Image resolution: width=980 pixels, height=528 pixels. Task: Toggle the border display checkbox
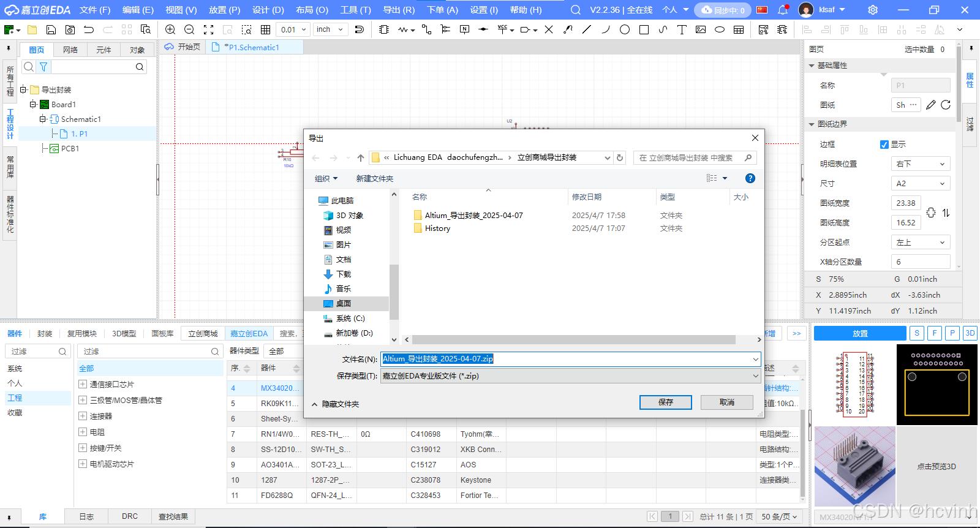coord(884,145)
